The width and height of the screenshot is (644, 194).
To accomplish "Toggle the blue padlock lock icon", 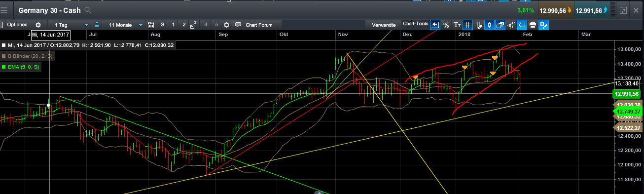I will tap(97, 25).
